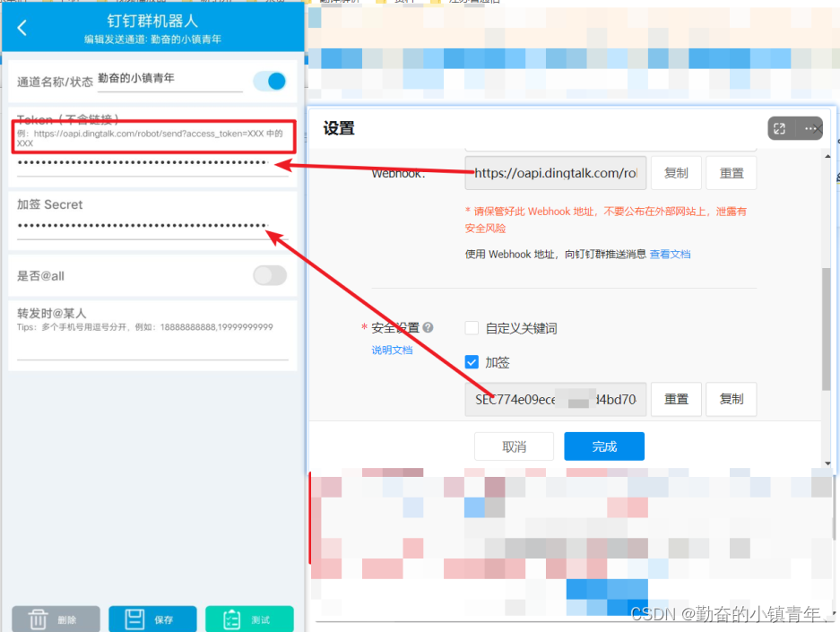Click the Webhook URL field
The height and width of the screenshot is (632, 840).
pos(556,173)
